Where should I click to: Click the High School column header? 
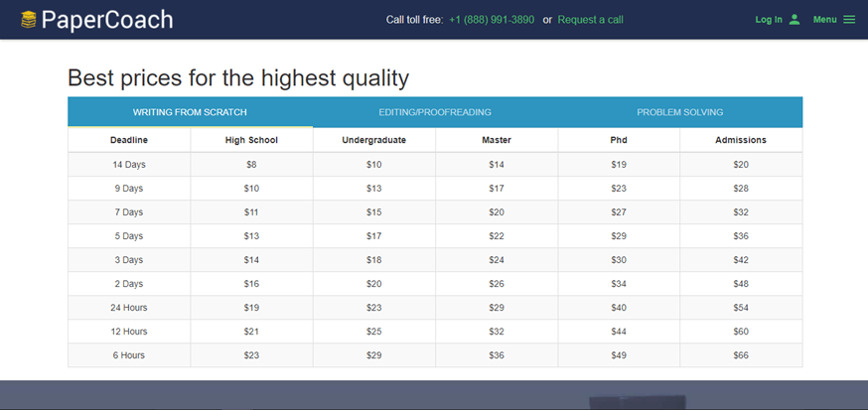click(251, 141)
